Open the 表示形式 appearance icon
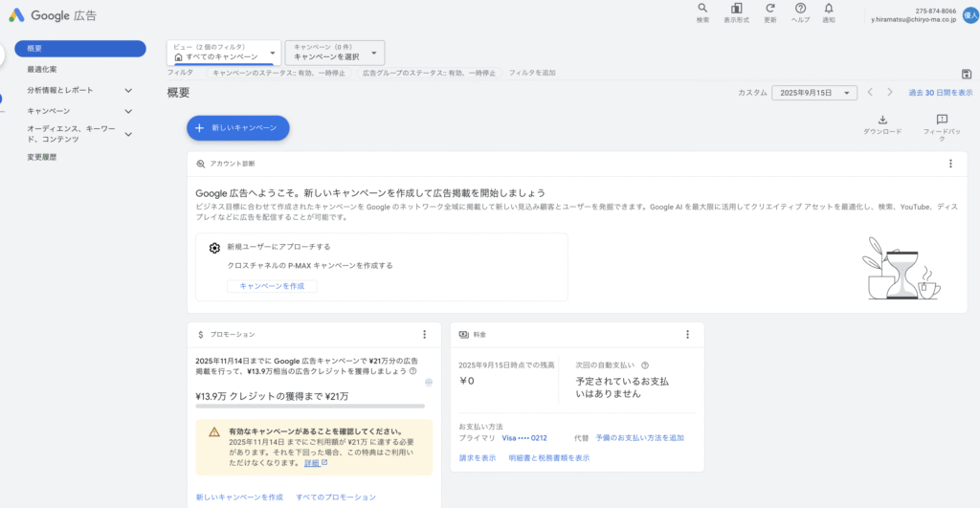This screenshot has height=508, width=980. [x=736, y=9]
